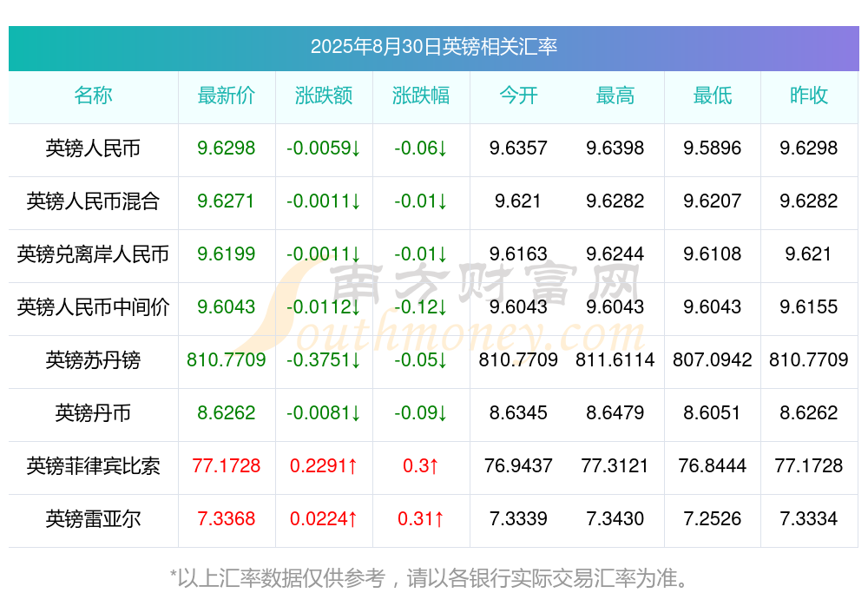This screenshot has width=868, height=606.
Task: Click -0.0011↓ in the 英镑兑离岸人民币 row
Action: tap(323, 254)
